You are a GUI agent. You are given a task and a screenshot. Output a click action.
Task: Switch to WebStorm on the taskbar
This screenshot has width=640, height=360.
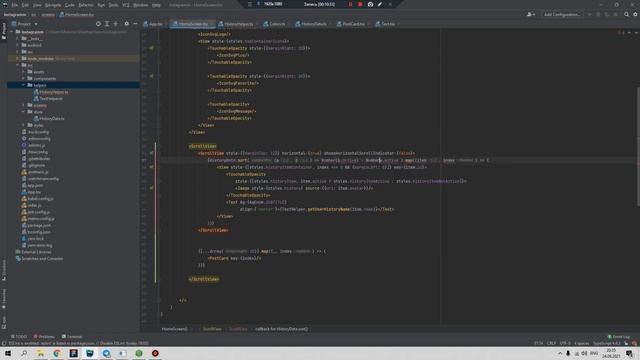(x=90, y=353)
